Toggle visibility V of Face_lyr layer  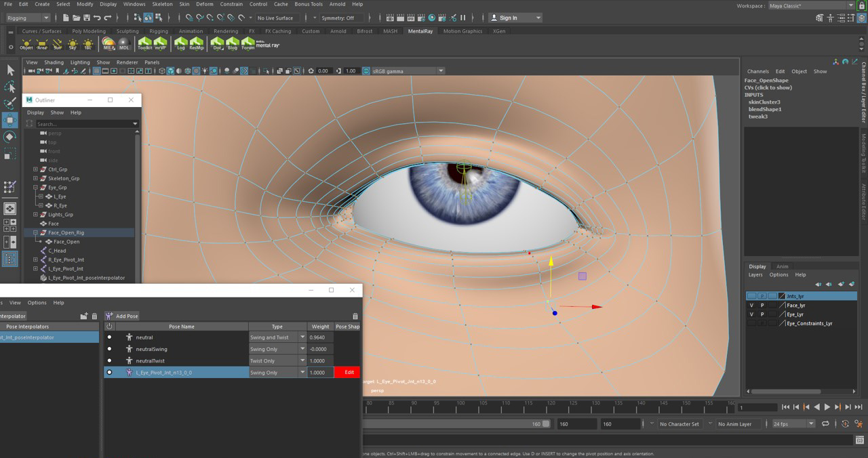[x=751, y=306]
